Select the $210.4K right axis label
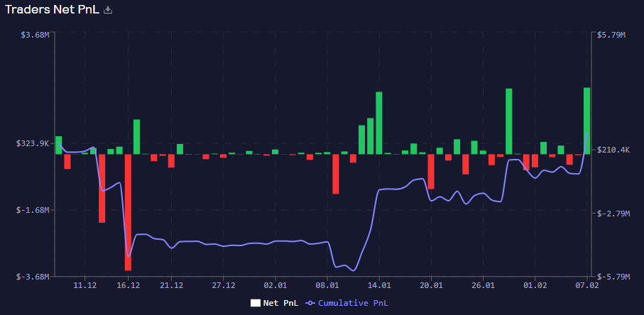The height and width of the screenshot is (315, 644). point(613,150)
